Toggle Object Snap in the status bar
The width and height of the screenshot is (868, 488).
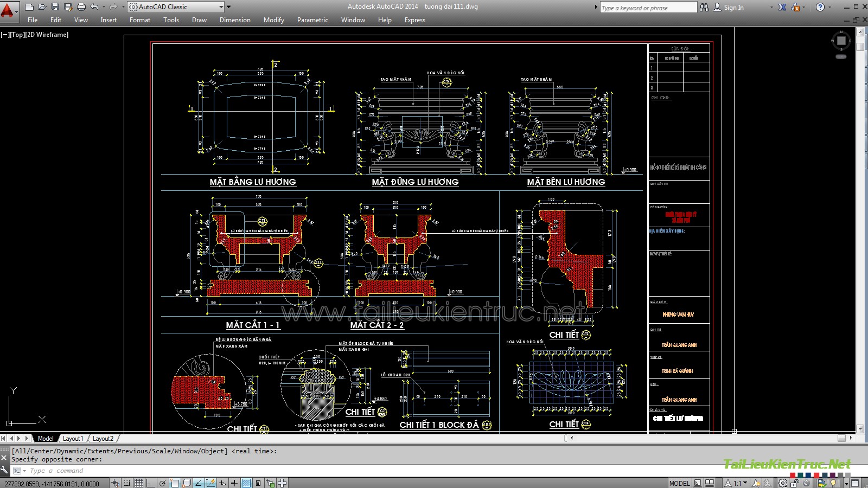175,483
